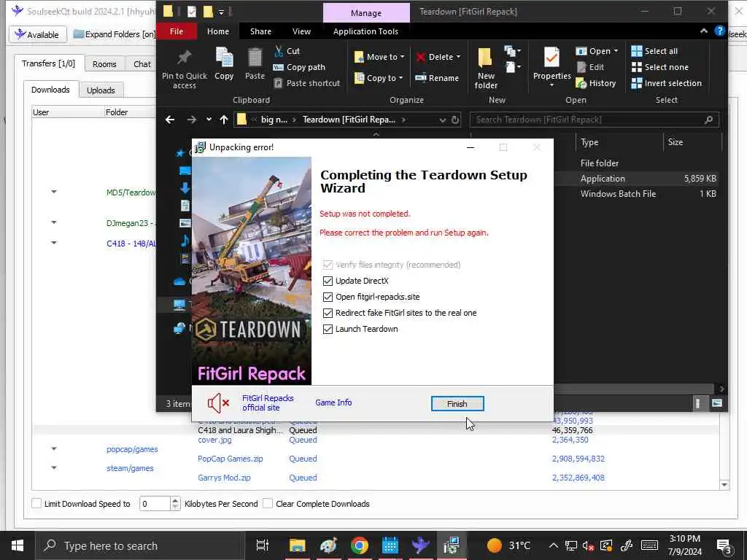Click Finish in setup wizard
This screenshot has width=747, height=560.
457,404
